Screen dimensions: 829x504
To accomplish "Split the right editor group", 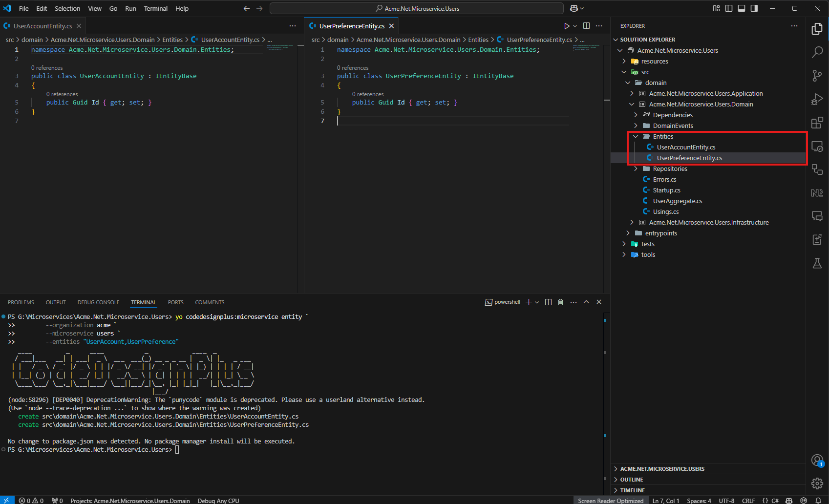I will [586, 26].
